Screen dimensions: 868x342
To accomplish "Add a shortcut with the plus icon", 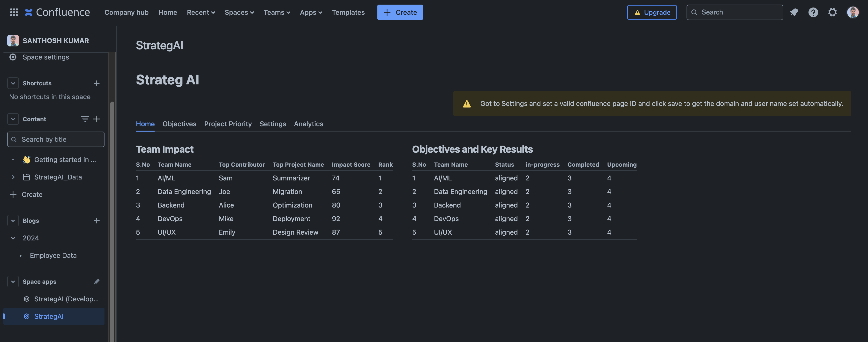I will (x=97, y=83).
